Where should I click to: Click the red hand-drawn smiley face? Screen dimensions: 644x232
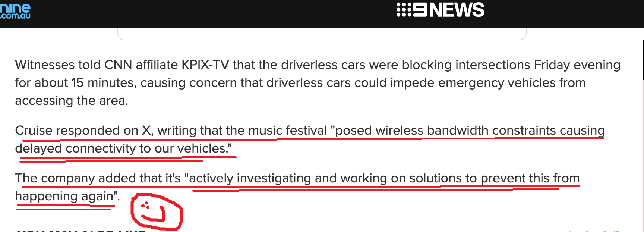click(x=156, y=211)
